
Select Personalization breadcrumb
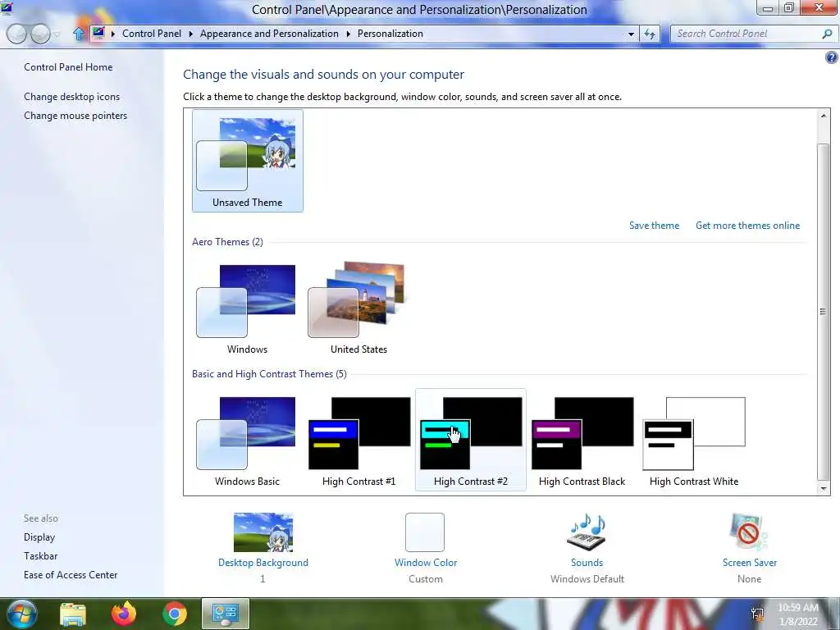[390, 34]
